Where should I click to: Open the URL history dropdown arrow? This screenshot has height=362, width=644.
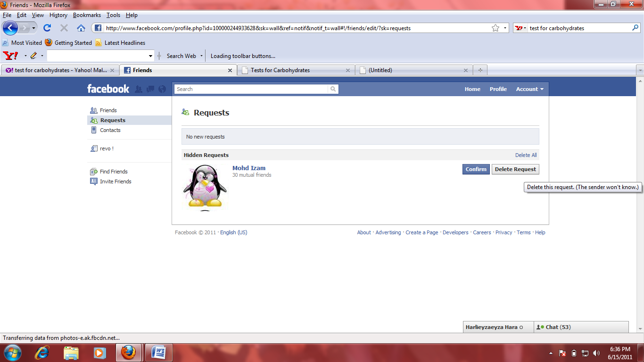click(505, 28)
